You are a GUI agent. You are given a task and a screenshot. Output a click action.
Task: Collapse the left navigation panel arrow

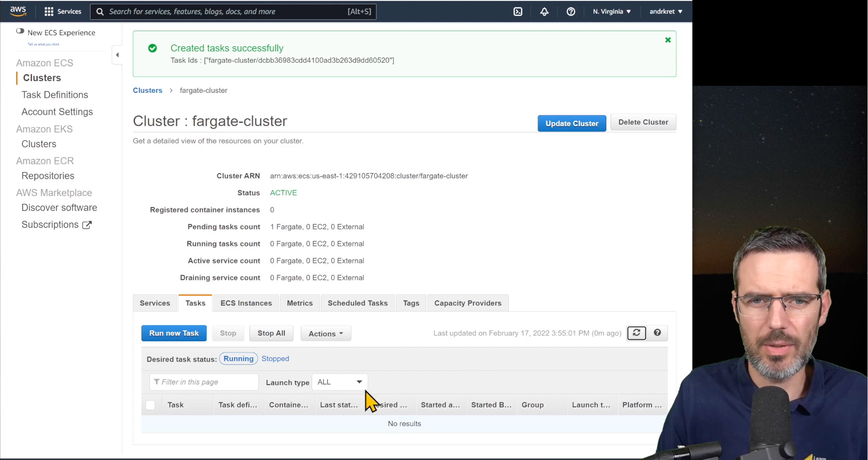coord(117,55)
